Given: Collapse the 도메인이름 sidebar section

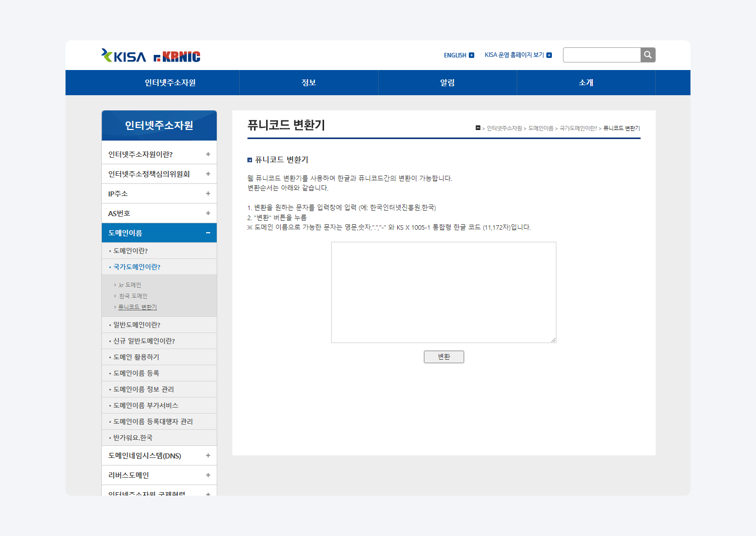Looking at the screenshot, I should pyautogui.click(x=208, y=233).
